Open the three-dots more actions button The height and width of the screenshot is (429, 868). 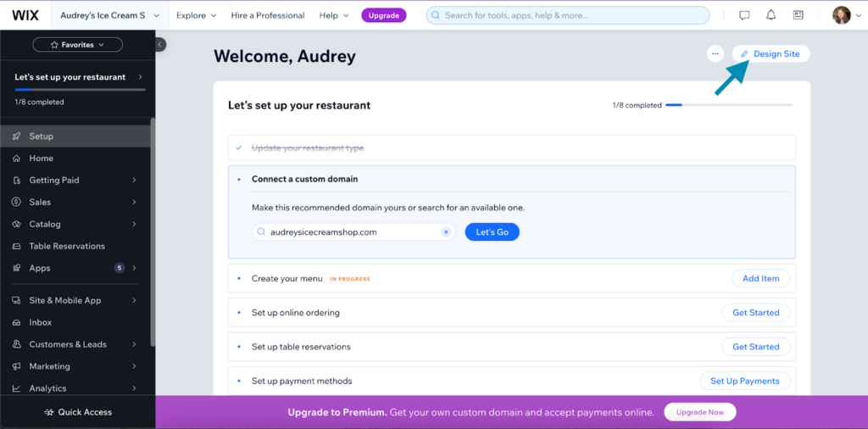715,53
